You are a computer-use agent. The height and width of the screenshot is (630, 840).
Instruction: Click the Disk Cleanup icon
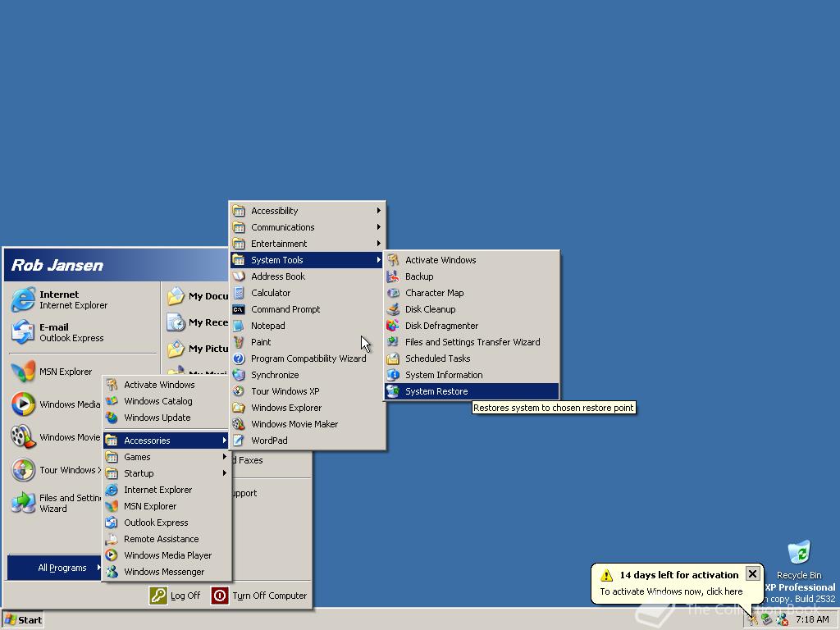[393, 309]
